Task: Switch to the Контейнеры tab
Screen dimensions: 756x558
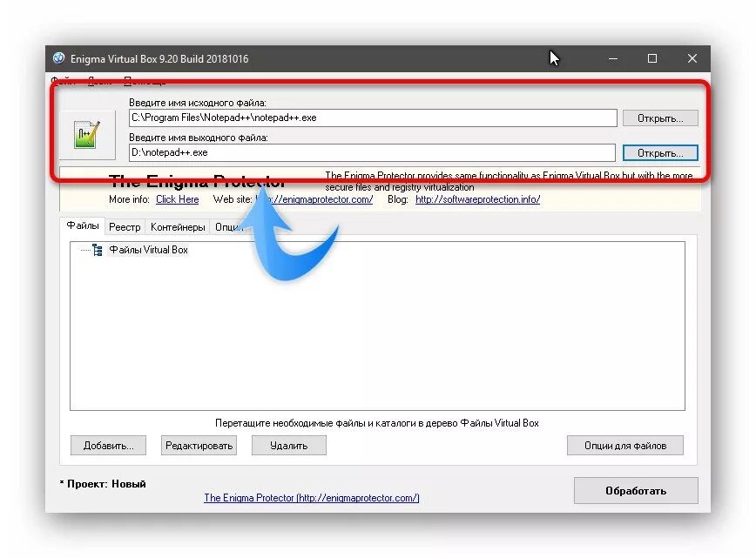Action: click(x=178, y=227)
